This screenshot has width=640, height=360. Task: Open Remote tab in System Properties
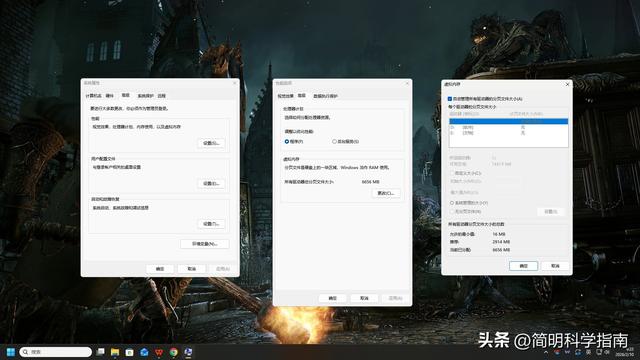[162, 96]
